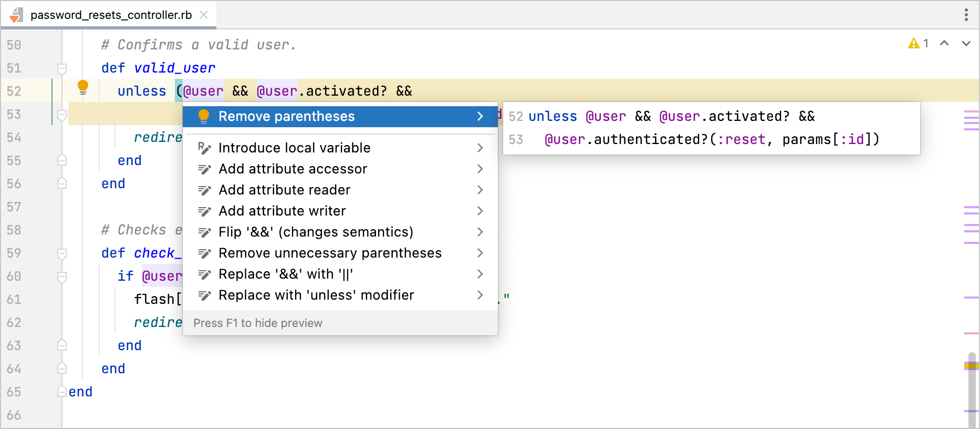Select Flip '&&' (changes semantics) action

316,232
